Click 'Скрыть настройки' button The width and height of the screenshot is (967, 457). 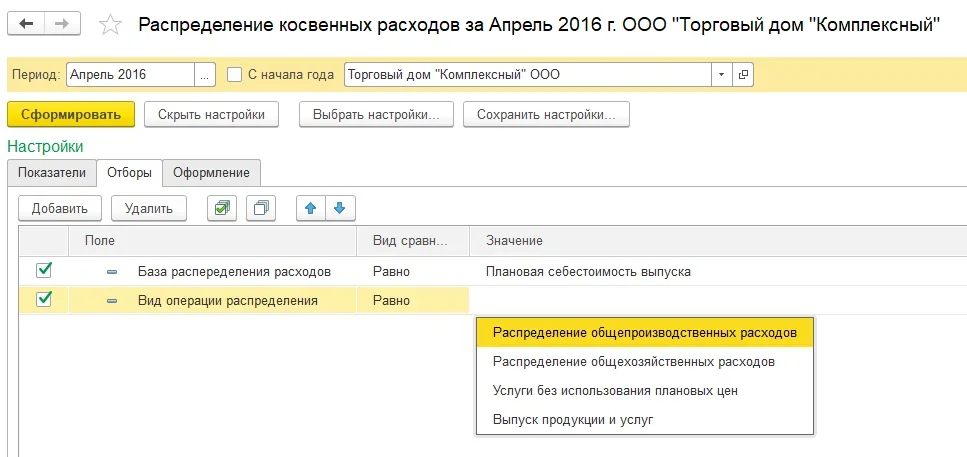pos(212,115)
